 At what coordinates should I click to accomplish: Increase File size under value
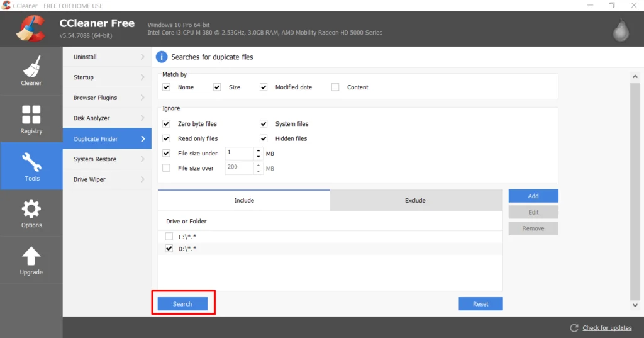pyautogui.click(x=258, y=150)
